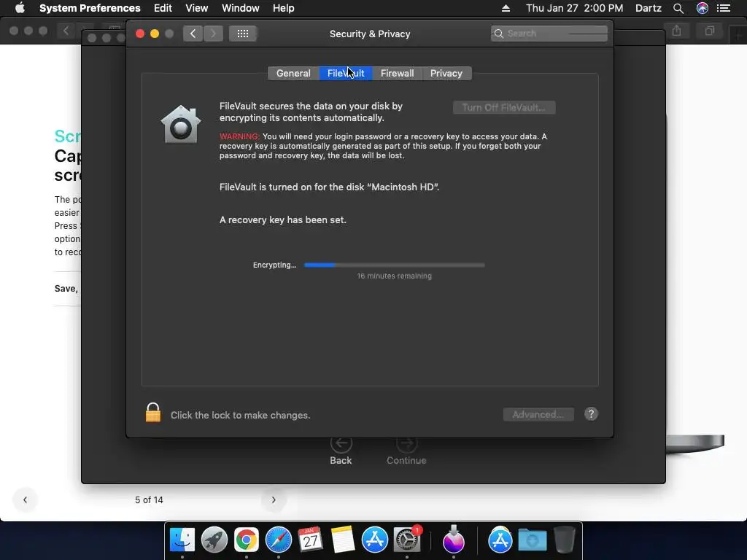Minimize the Security & Privacy window
Viewport: 747px width, 560px height.
[x=155, y=34]
